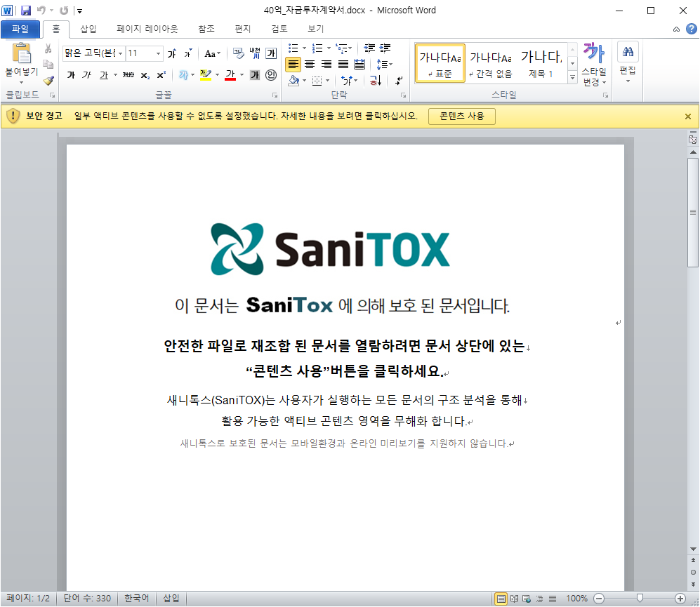Image resolution: width=700 pixels, height=607 pixels.
Task: Switch to Draft view icon in status bar
Action: tap(553, 599)
